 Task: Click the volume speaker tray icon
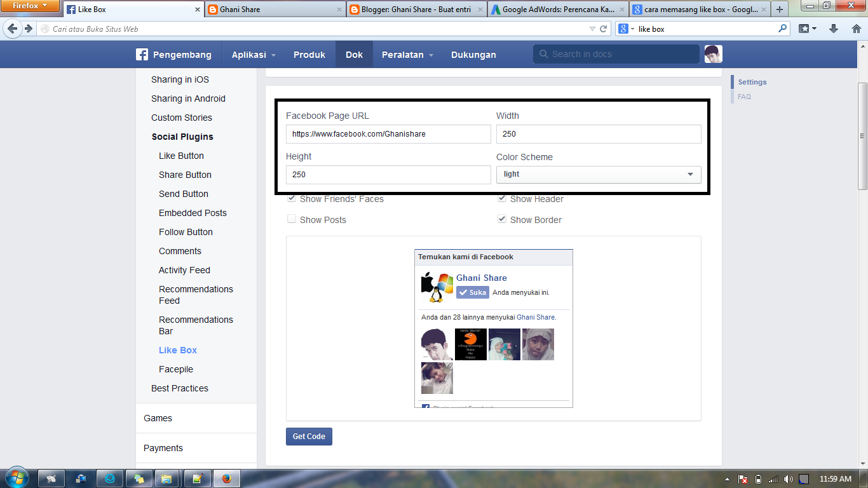pyautogui.click(x=789, y=479)
